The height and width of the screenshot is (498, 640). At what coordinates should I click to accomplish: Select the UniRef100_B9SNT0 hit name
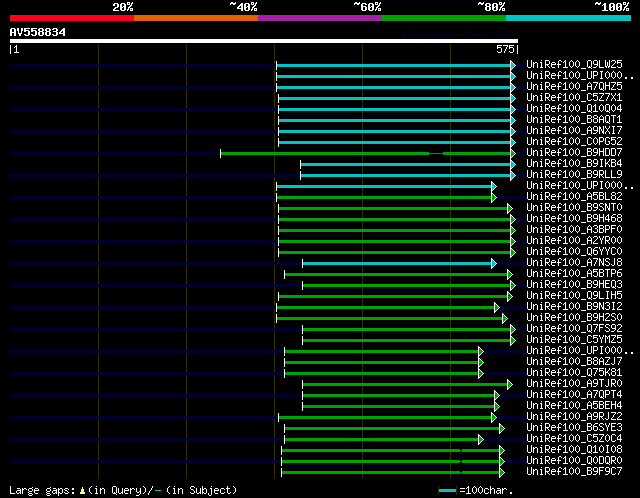coord(574,208)
